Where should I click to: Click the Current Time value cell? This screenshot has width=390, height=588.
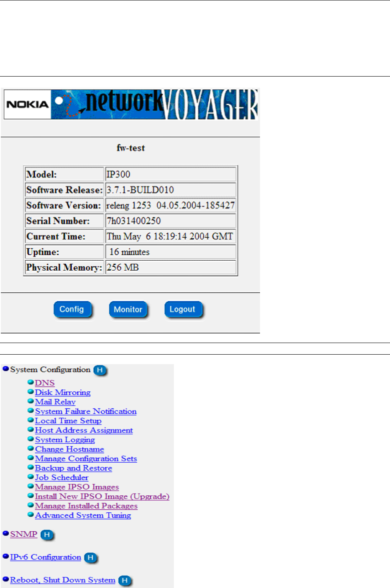171,236
